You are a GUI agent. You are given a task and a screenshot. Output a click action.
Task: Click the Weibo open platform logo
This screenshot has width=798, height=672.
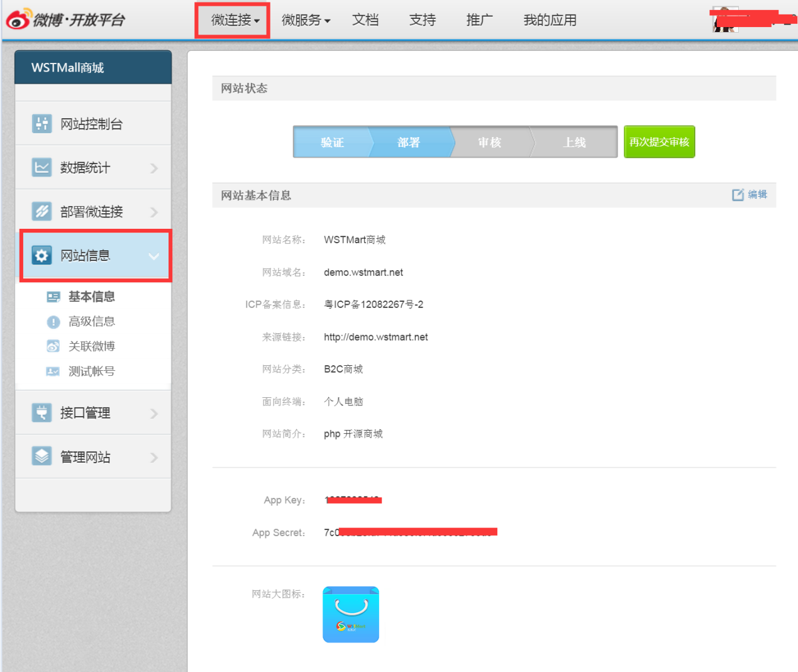tap(65, 19)
